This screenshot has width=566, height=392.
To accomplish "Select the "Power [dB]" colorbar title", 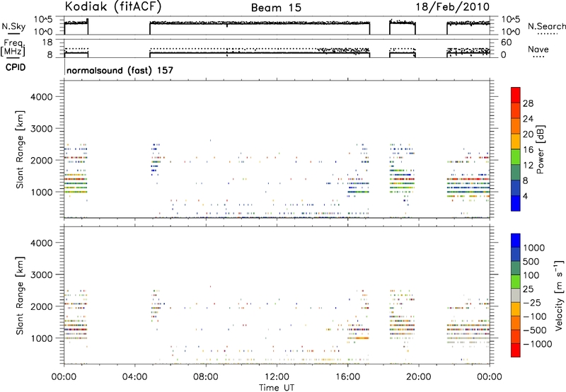I will pyautogui.click(x=541, y=149).
